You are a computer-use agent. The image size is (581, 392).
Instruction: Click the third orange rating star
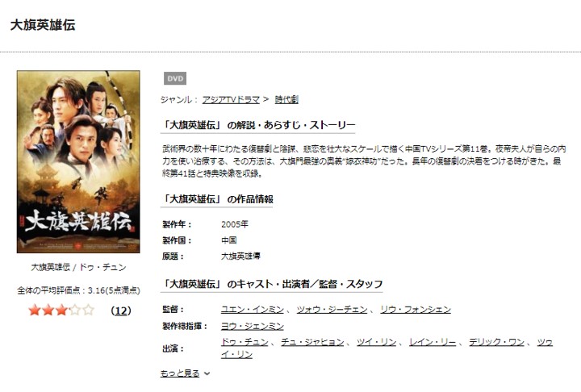coord(61,310)
